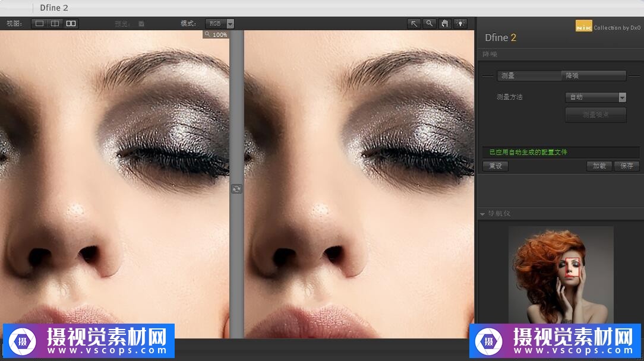Open the 测量方法 自动 dropdown
Image resolution: width=644 pixels, height=361 pixels.
coord(595,97)
